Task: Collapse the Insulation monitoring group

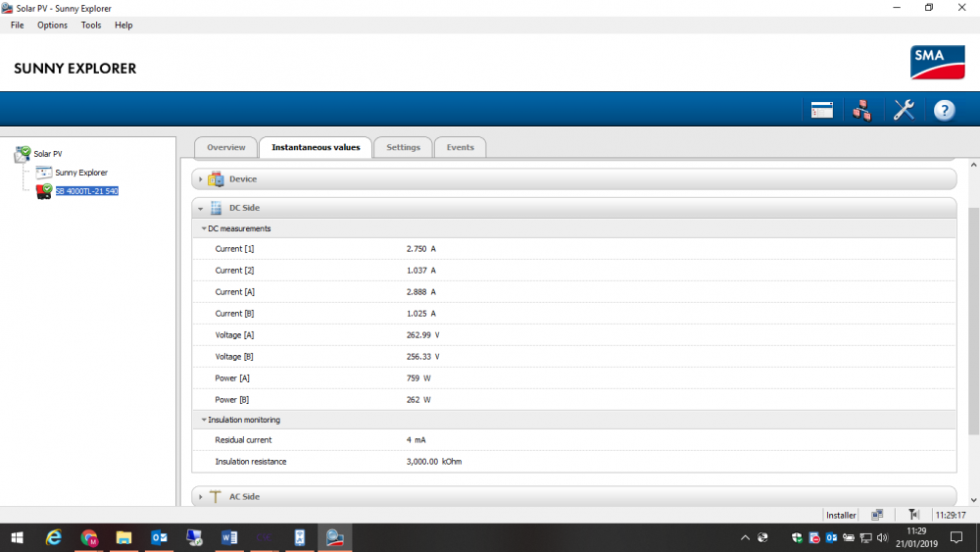Action: 204,420
